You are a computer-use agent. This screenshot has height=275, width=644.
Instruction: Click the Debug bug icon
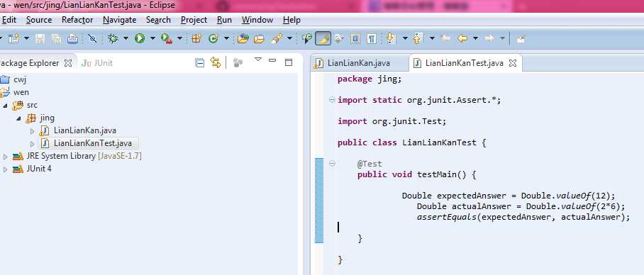point(113,38)
